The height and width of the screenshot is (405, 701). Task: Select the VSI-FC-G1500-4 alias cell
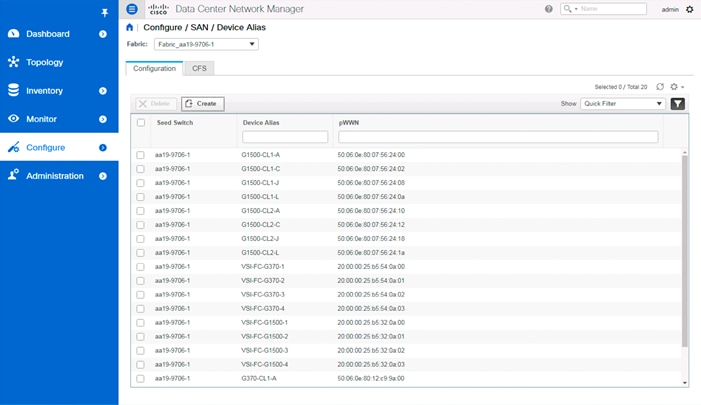[x=265, y=364]
